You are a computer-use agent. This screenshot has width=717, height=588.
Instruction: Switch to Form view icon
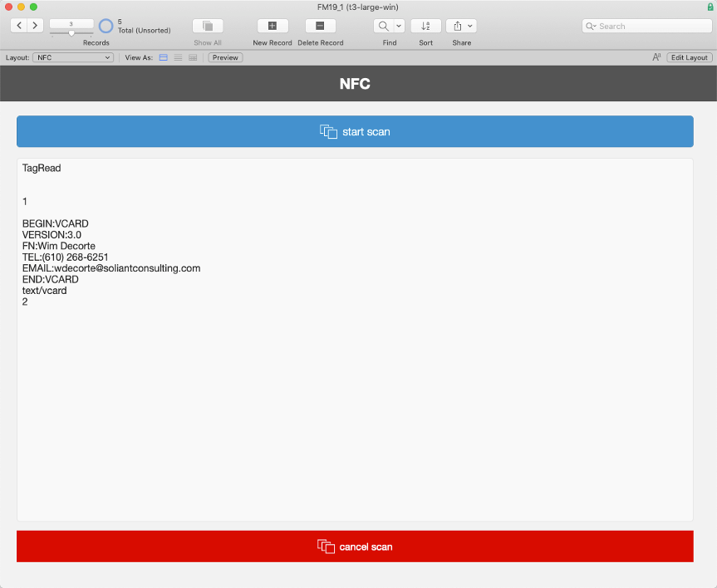coord(163,57)
